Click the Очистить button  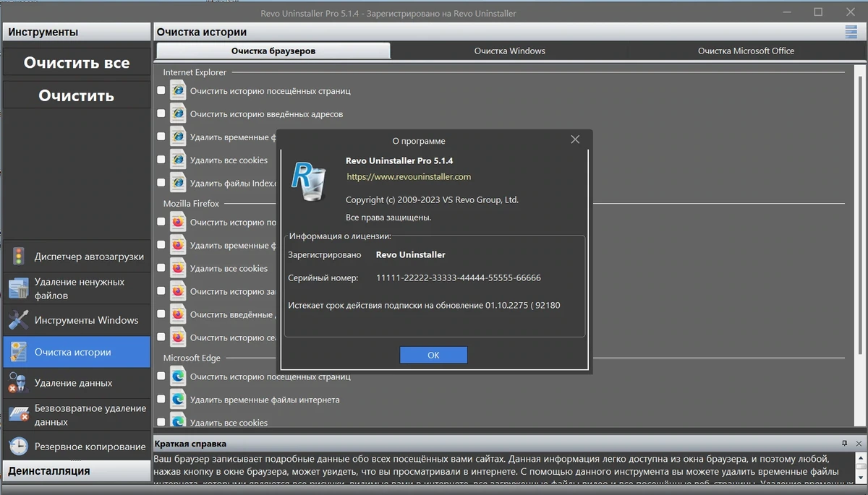click(76, 95)
